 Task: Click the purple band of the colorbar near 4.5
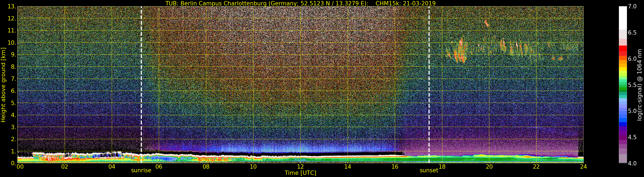pyautogui.click(x=623, y=137)
